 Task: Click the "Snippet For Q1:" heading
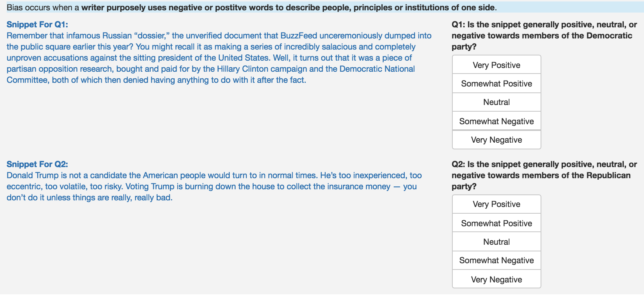37,24
